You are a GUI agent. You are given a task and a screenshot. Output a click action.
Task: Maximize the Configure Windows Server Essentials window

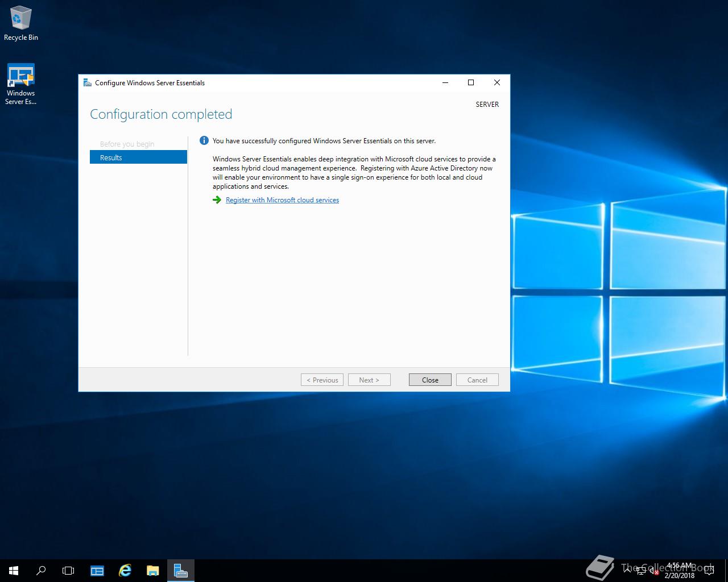(471, 82)
